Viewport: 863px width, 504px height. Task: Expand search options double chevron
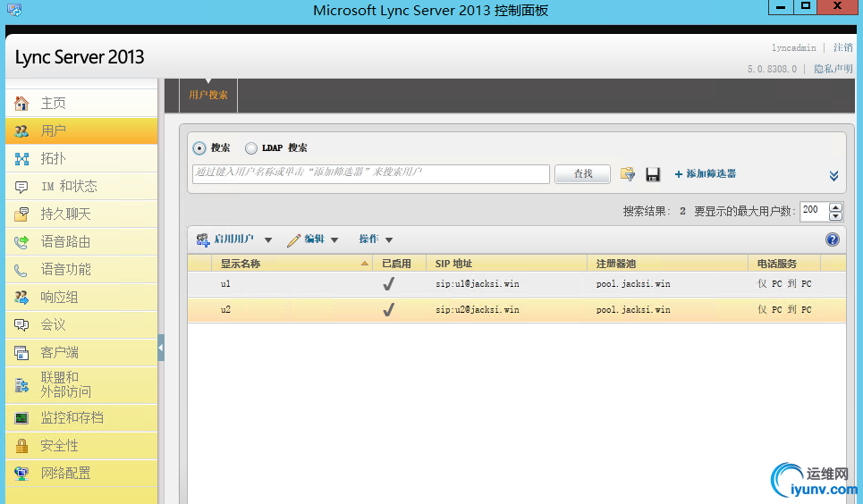[x=833, y=175]
